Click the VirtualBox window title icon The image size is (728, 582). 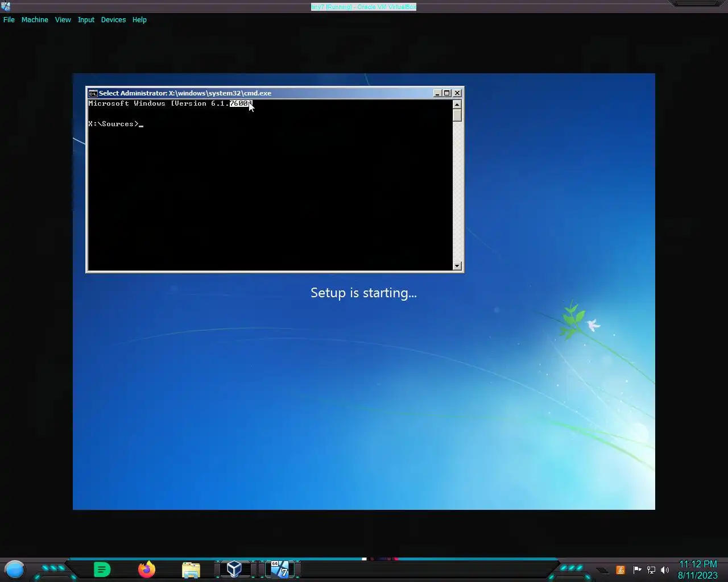(x=6, y=6)
